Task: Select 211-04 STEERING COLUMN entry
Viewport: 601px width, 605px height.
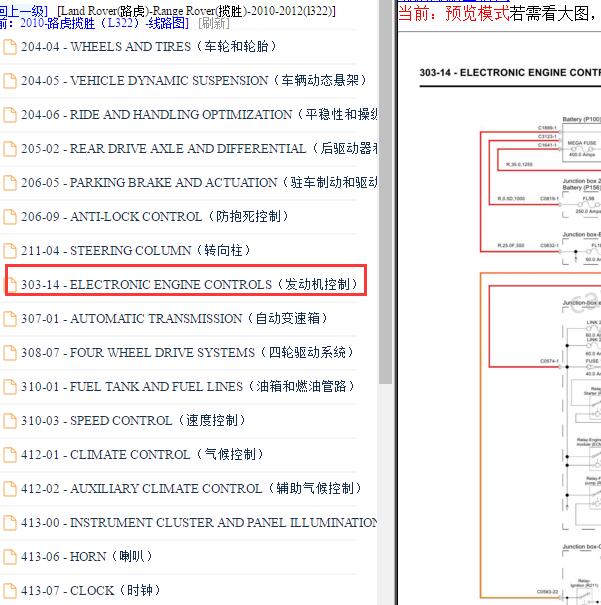Action: pos(136,250)
